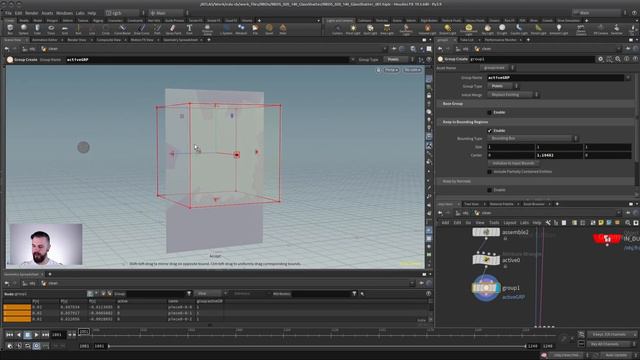This screenshot has height=360, width=640.
Task: Add a Caustic Light from the shelf
Action: click(x=519, y=29)
